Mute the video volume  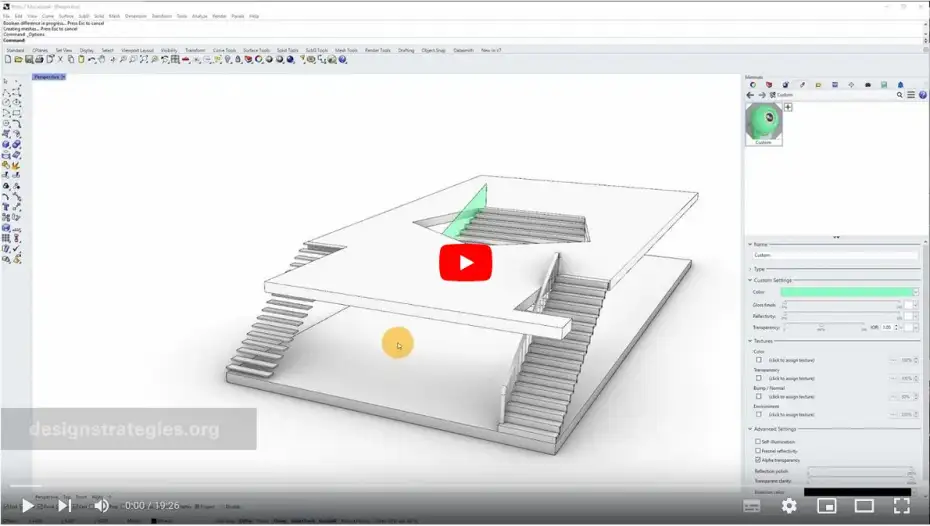pyautogui.click(x=101, y=506)
